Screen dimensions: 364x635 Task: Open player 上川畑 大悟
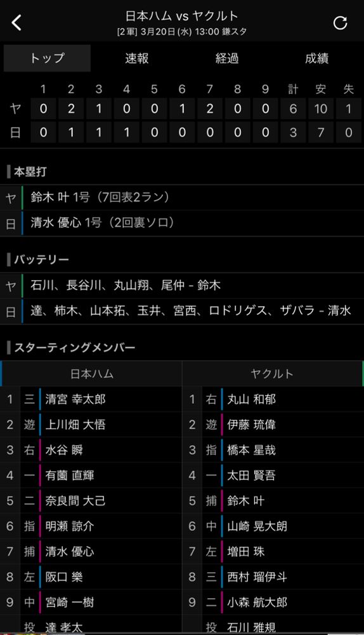(x=91, y=424)
